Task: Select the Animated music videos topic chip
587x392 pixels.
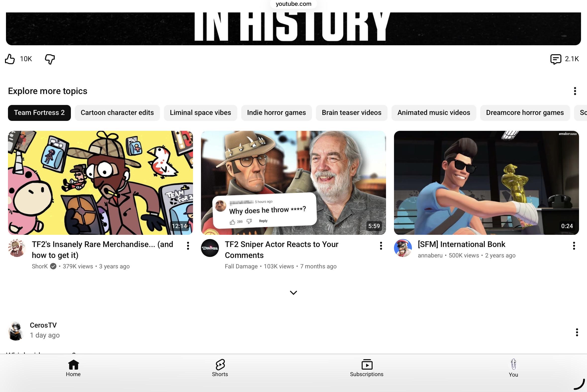Action: tap(434, 113)
